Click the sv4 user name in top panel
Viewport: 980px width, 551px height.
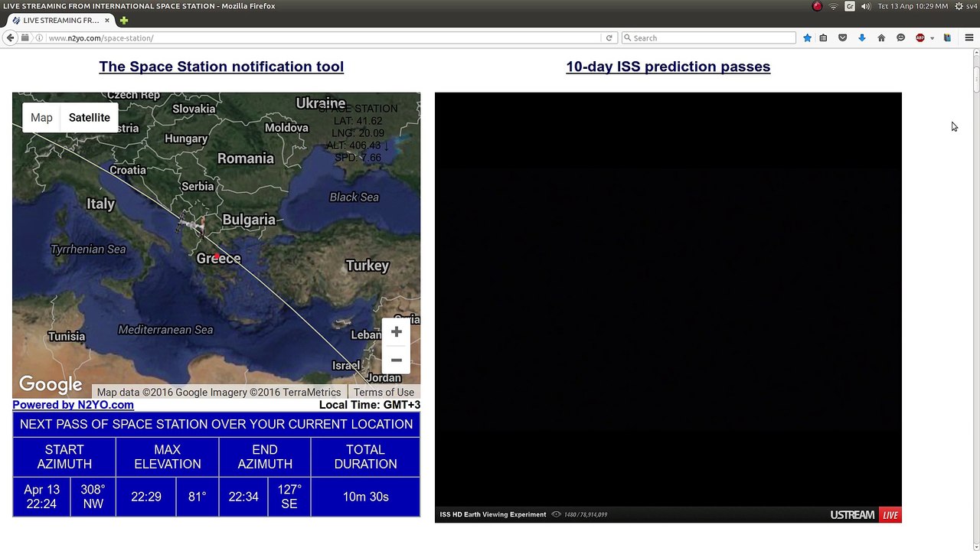[971, 6]
